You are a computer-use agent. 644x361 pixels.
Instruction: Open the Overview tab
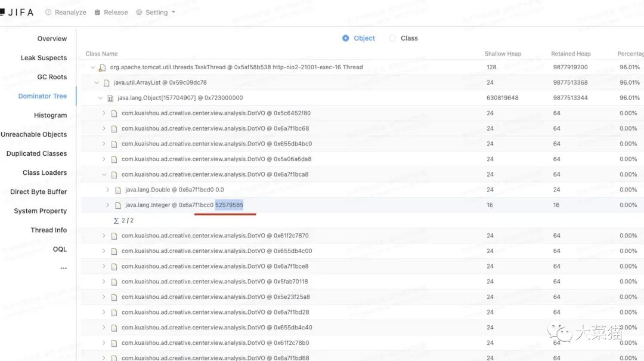[x=52, y=39]
